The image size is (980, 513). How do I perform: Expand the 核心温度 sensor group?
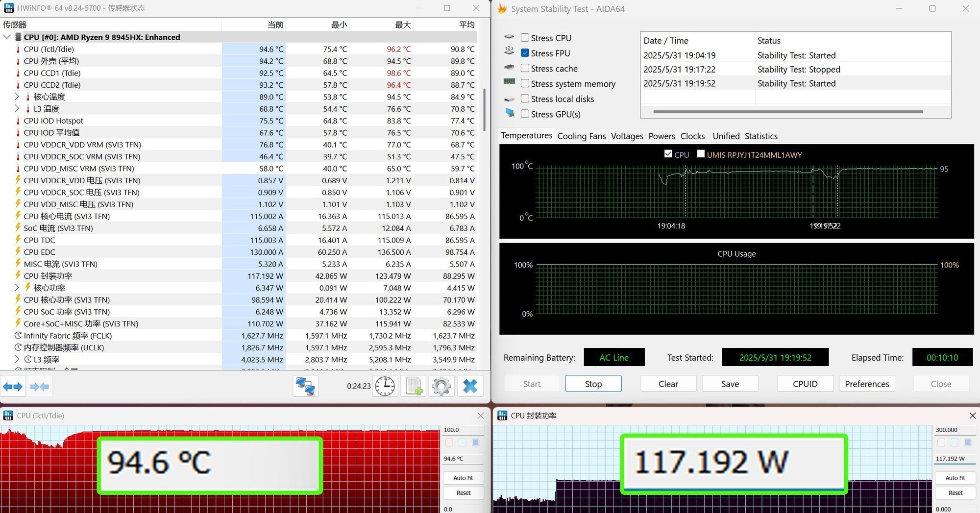(17, 97)
